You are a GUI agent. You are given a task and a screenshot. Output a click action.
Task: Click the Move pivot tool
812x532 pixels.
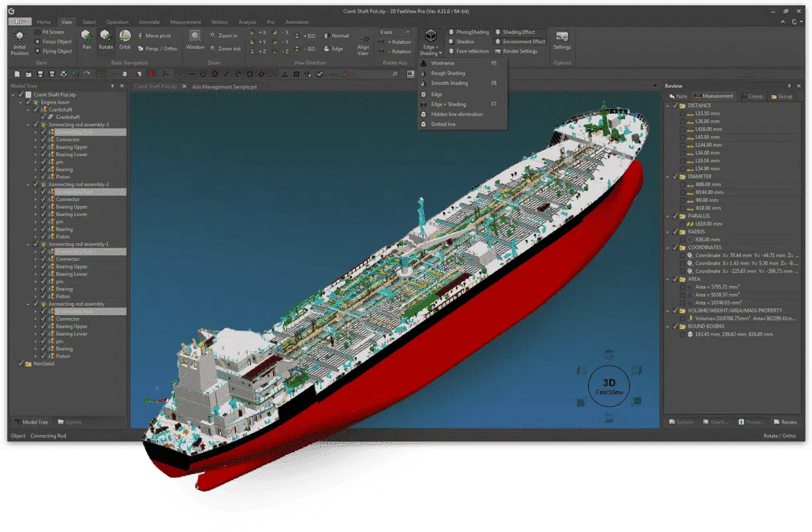(154, 36)
